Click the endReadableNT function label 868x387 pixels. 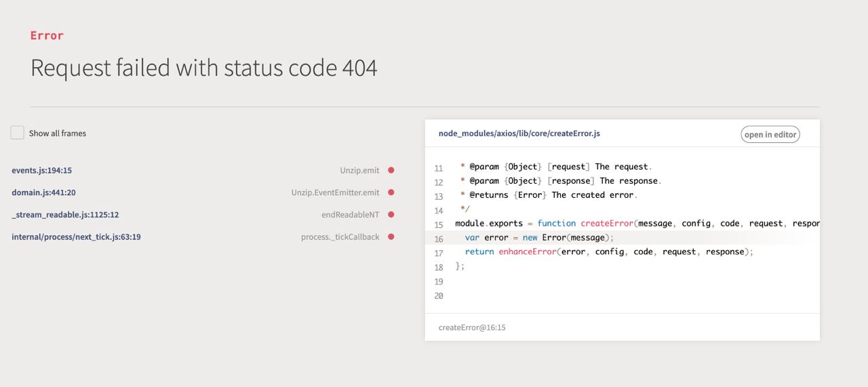(351, 215)
